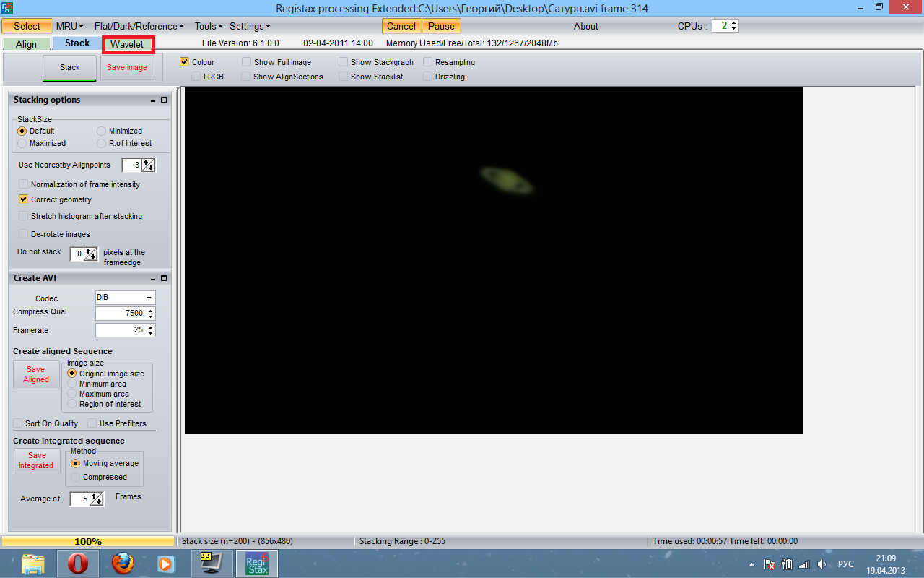Viewport: 924px width, 578px height.
Task: Select Moving average method
Action: (75, 463)
